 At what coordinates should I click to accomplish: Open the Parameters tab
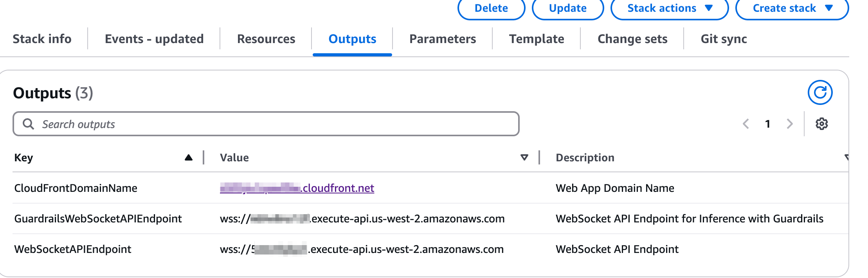pyautogui.click(x=443, y=39)
